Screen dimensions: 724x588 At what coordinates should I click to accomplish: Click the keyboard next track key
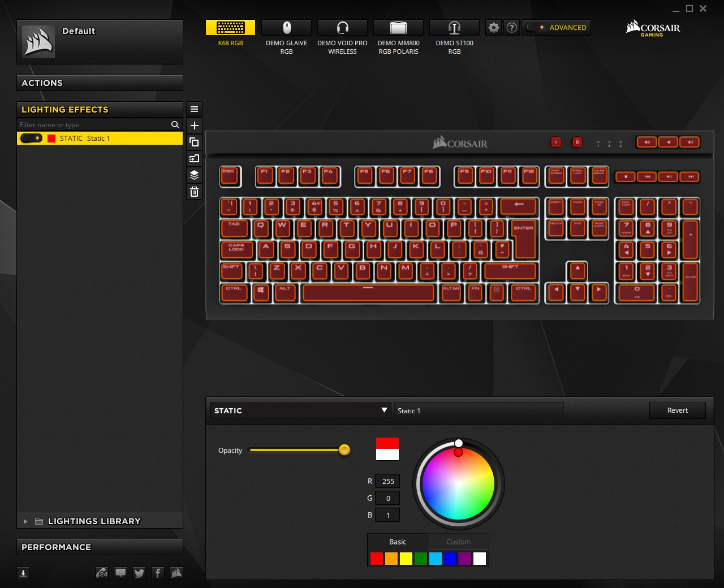point(690,177)
